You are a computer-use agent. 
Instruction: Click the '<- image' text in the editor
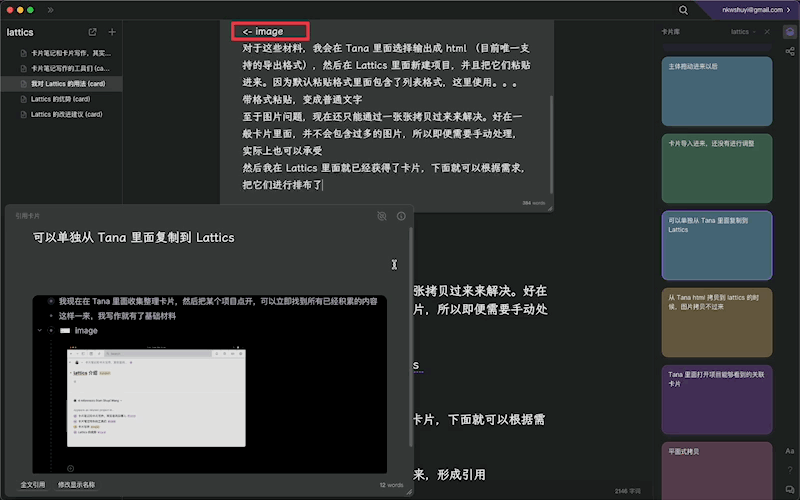click(262, 32)
